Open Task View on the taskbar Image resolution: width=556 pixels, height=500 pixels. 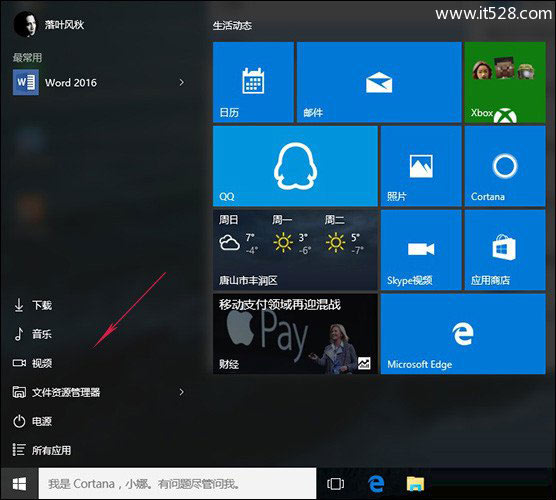335,484
